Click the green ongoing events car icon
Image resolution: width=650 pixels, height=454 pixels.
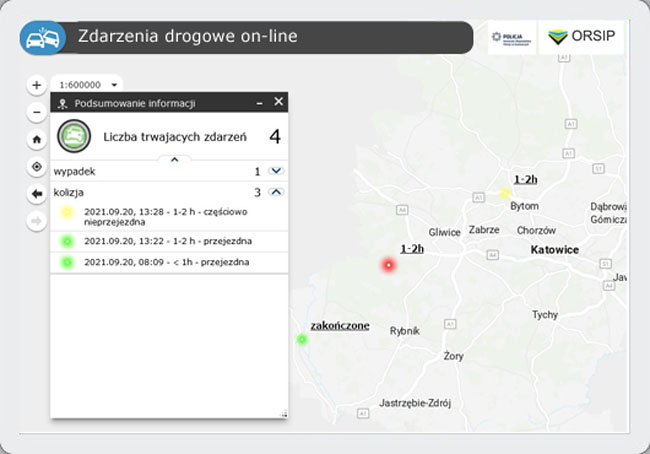click(74, 135)
